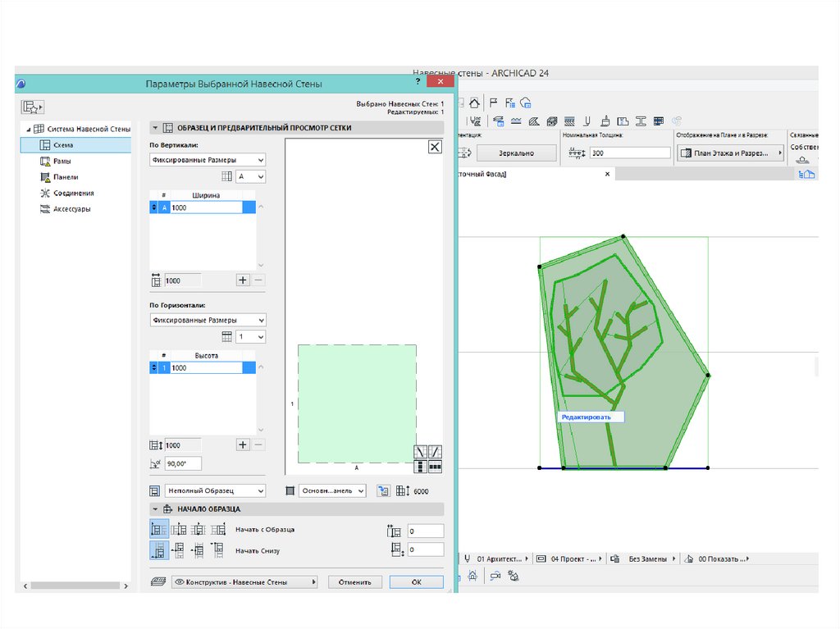Toggle the Начать с Образца origin option
840x629 pixels.
coord(157,530)
